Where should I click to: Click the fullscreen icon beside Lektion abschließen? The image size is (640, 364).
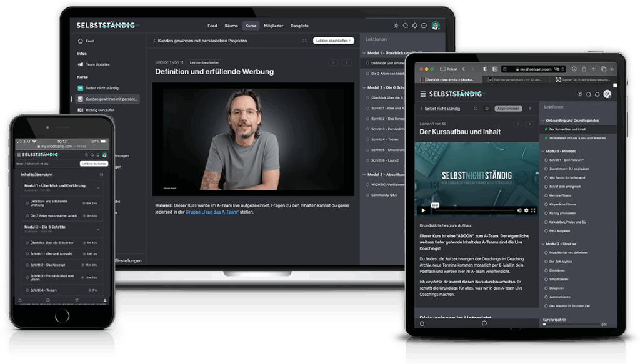304,41
